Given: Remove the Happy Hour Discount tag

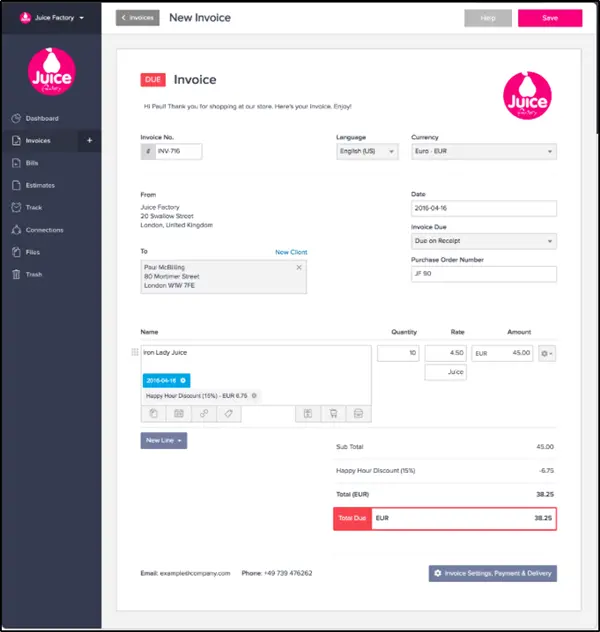Looking at the screenshot, I should [x=254, y=396].
